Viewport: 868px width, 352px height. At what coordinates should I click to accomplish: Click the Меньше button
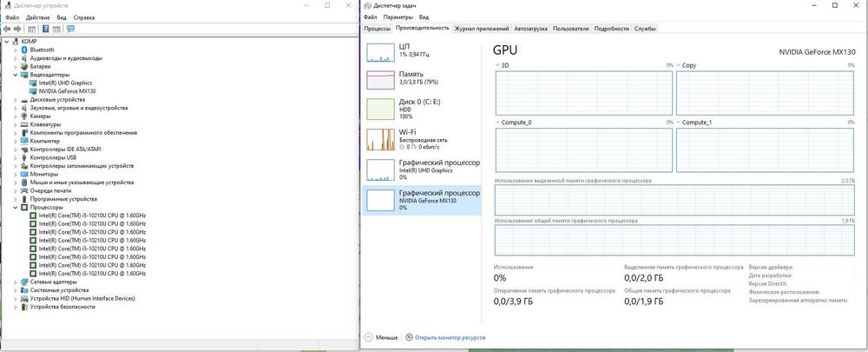pos(381,337)
